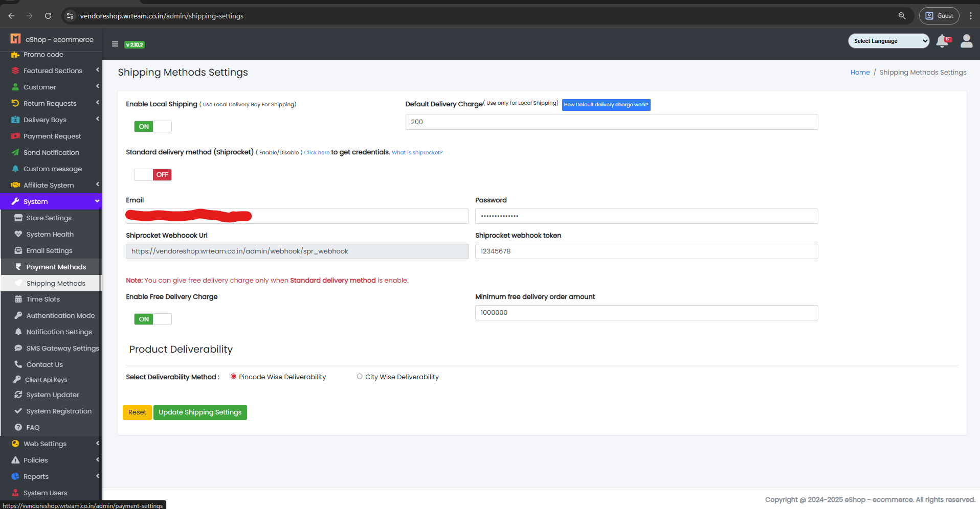Open System Users menu item

click(51, 493)
